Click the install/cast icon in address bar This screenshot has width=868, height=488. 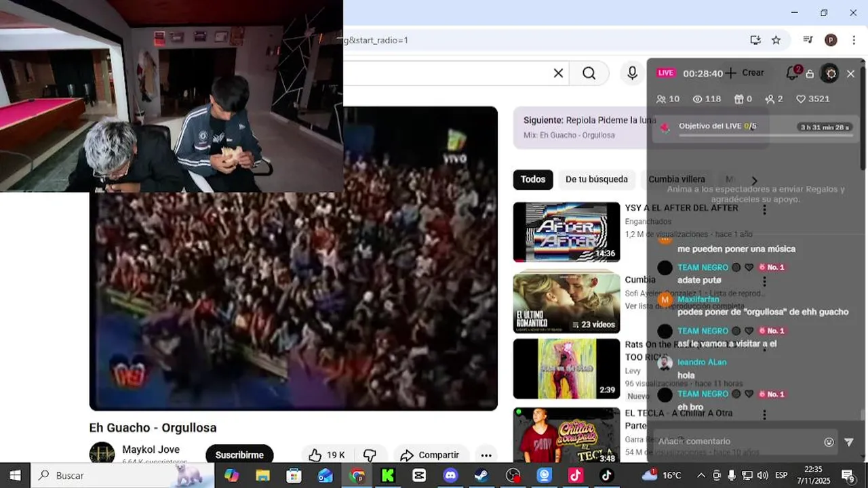[x=755, y=40]
